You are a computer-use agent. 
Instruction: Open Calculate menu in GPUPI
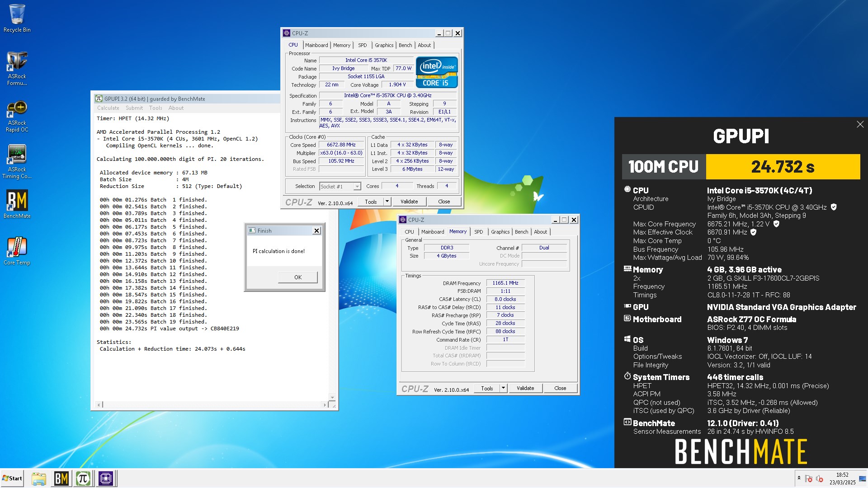point(108,108)
